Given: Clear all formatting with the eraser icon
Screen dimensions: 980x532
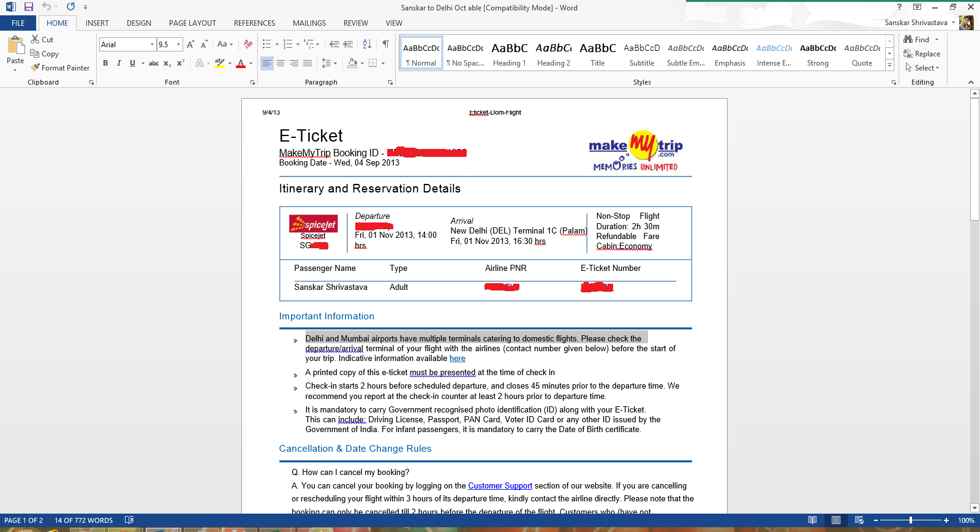Looking at the screenshot, I should 248,45.
